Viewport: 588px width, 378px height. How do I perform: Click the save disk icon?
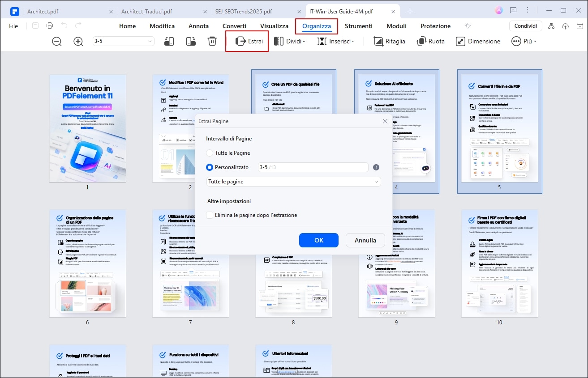(x=35, y=26)
